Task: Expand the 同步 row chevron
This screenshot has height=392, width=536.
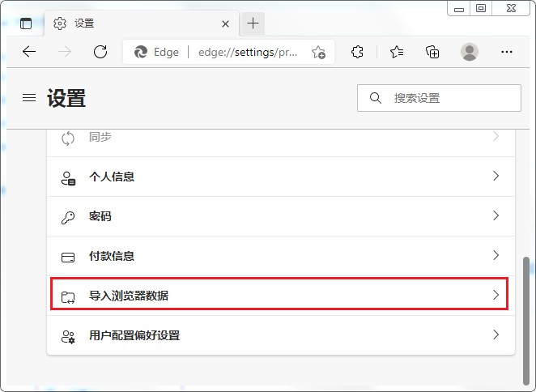Action: (x=496, y=137)
